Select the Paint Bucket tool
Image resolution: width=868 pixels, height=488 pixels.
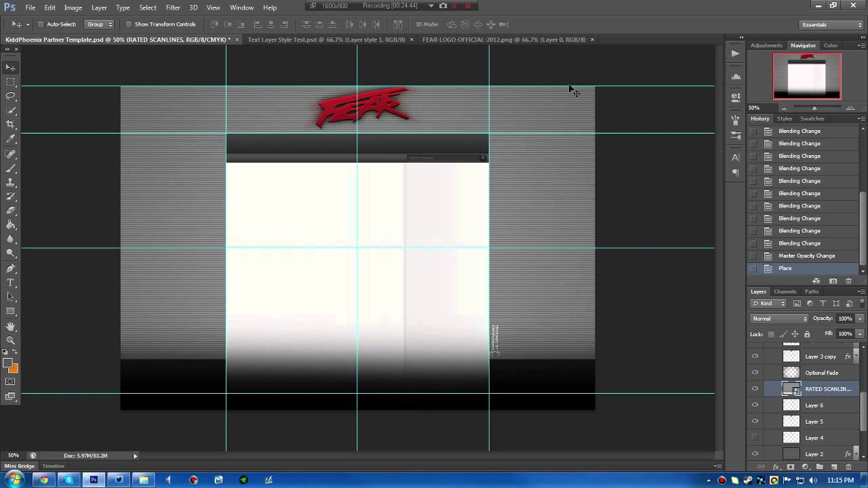pyautogui.click(x=11, y=225)
